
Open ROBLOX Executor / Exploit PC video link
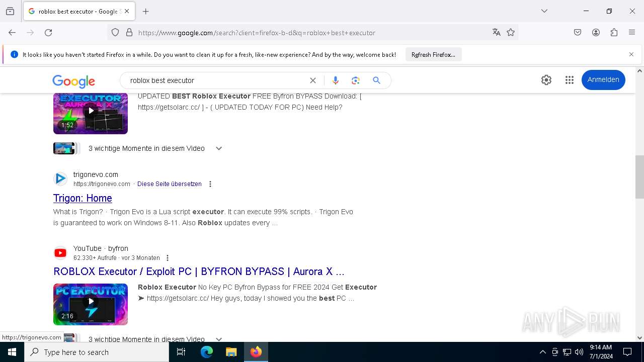coord(199,271)
